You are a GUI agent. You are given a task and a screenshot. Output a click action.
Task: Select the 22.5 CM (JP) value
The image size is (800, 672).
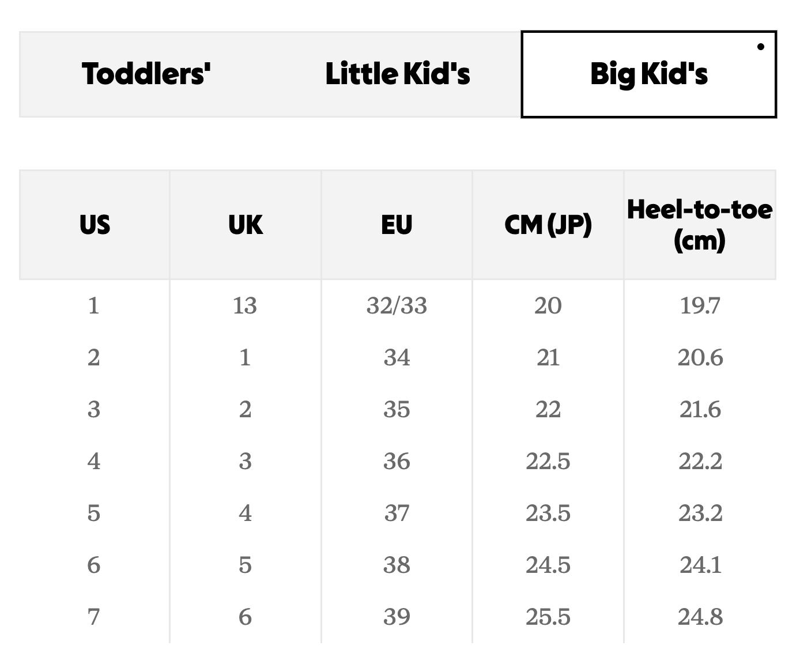(x=548, y=461)
